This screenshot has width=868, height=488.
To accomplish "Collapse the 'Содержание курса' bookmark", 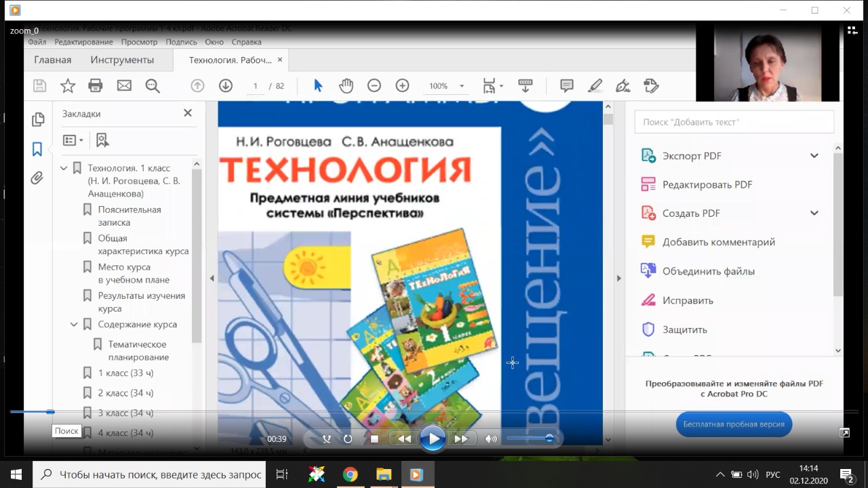I will click(x=74, y=325).
